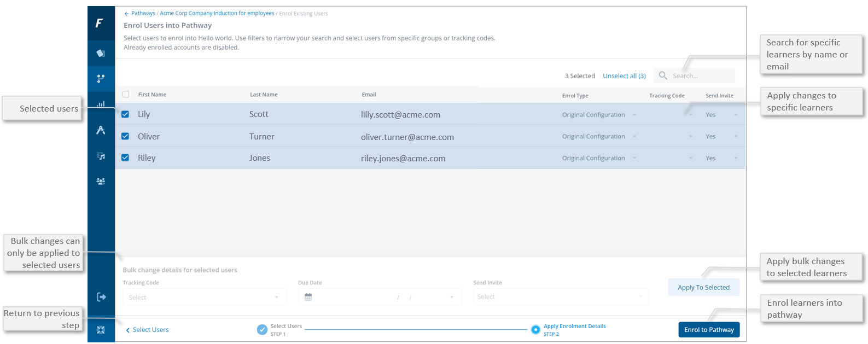Click the F logo at top of sidebar
Screen dimensions: 868x344
99,23
